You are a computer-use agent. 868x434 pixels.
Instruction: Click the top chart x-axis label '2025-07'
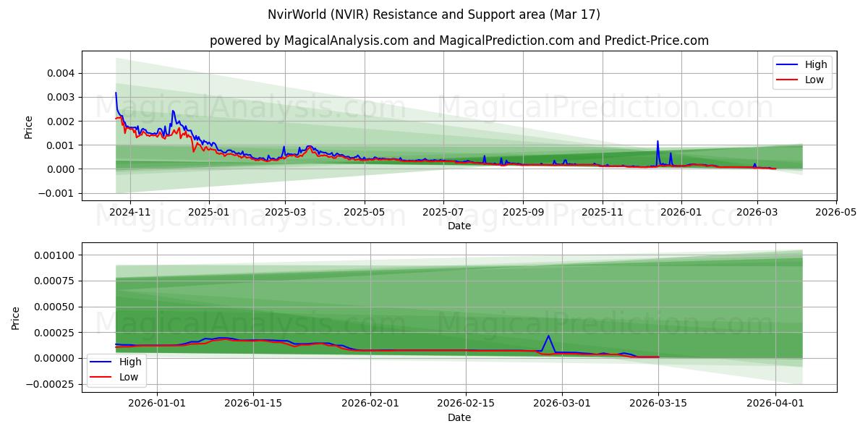coord(443,213)
